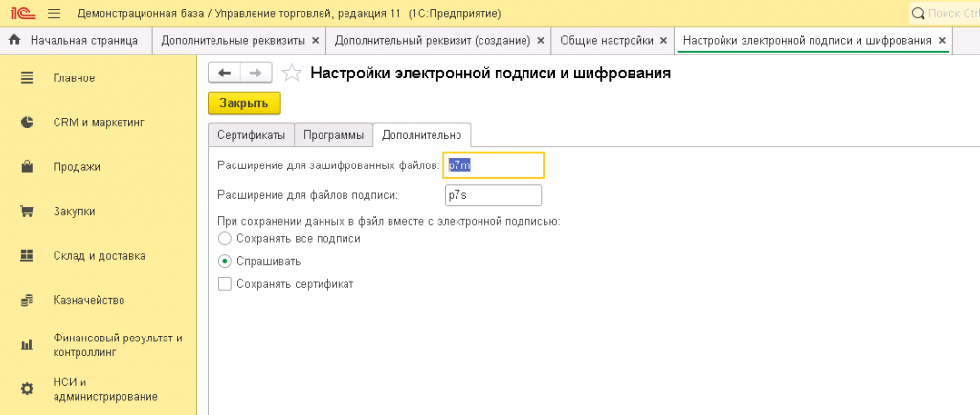Enable the Сохранять сертификат checkbox

[225, 284]
